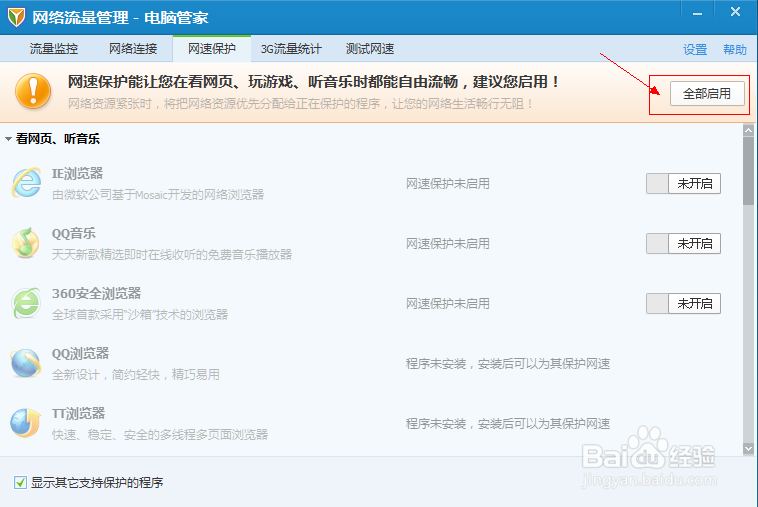Click 网速保护未启用 status for 360安全浏览器

tap(448, 304)
